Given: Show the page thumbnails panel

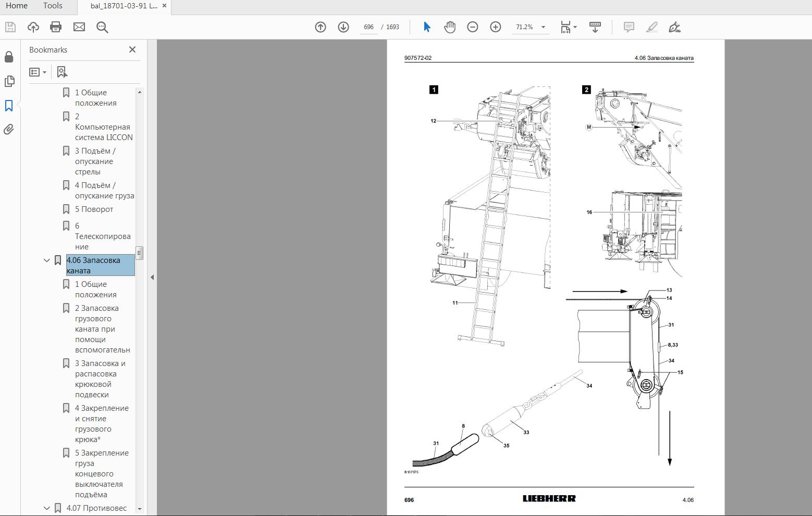Looking at the screenshot, I should (9, 81).
